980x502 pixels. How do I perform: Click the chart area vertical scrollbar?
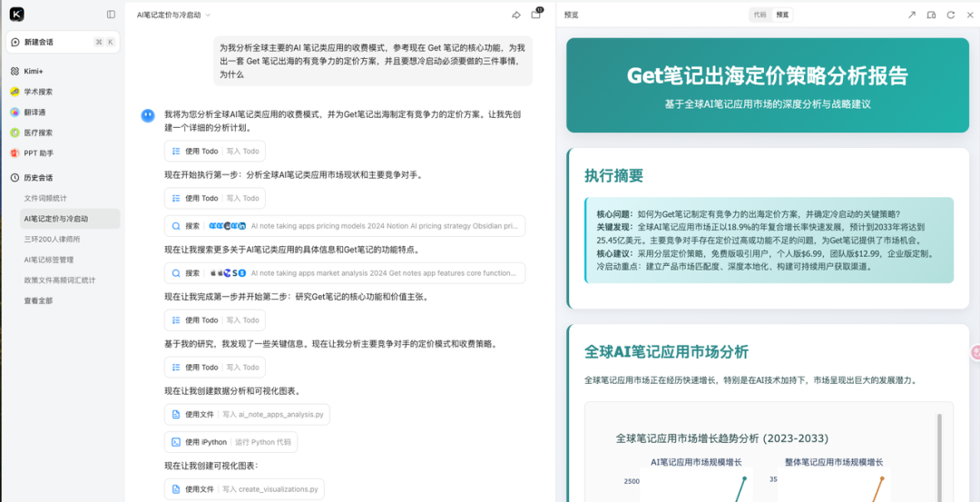(x=939, y=457)
